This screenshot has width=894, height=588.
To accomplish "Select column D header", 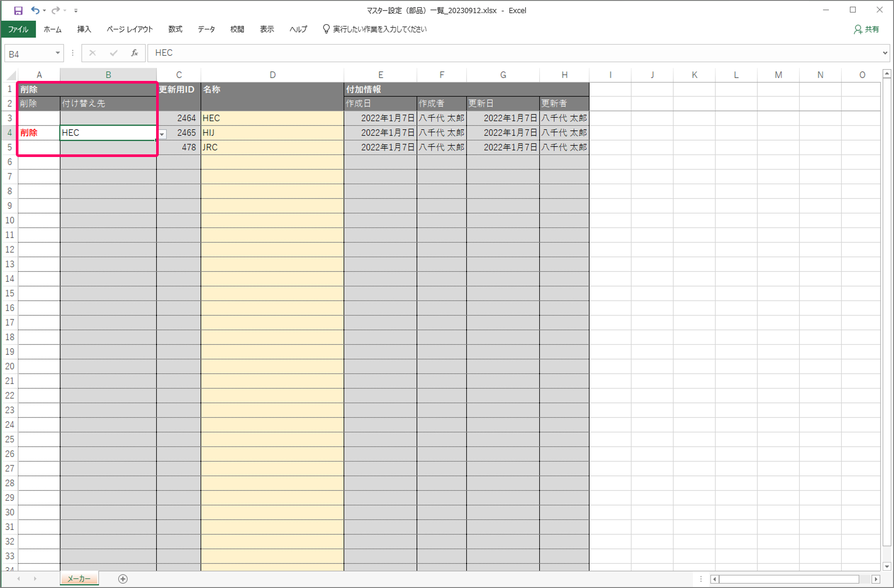I will click(x=272, y=75).
